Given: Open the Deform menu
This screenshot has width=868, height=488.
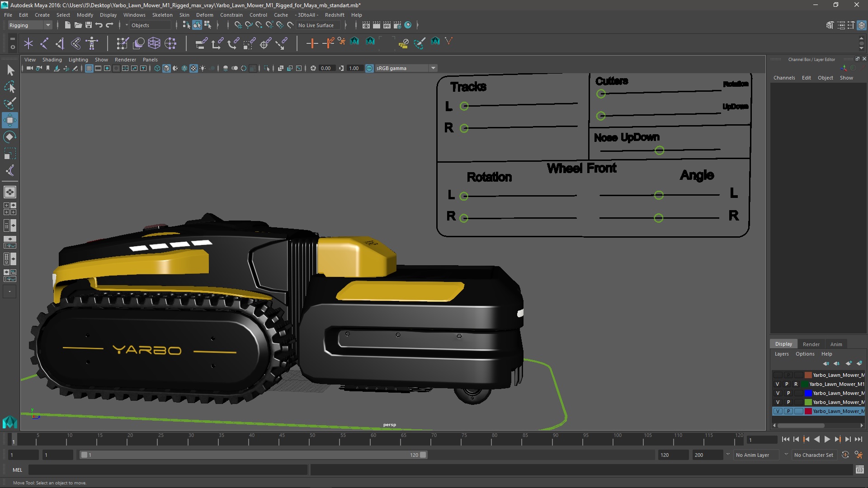Looking at the screenshot, I should [204, 15].
